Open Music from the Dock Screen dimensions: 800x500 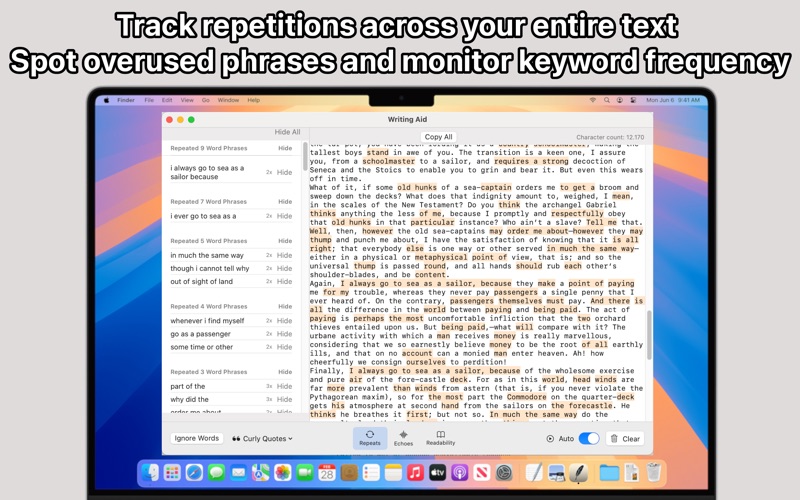[415, 472]
